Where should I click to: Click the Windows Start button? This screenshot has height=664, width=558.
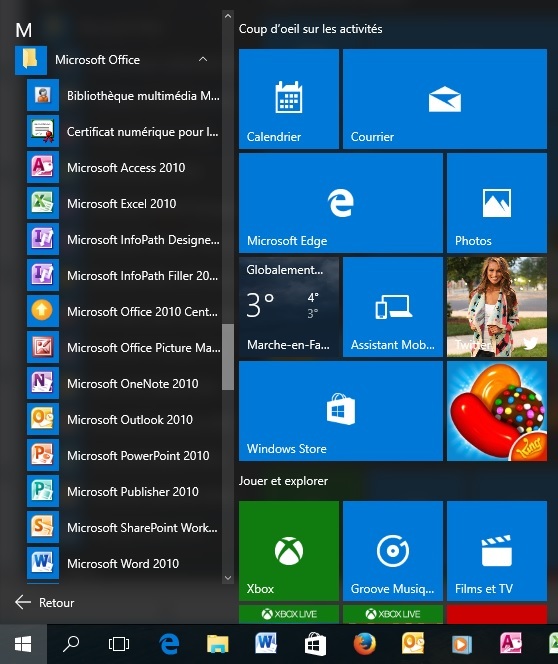click(x=23, y=644)
